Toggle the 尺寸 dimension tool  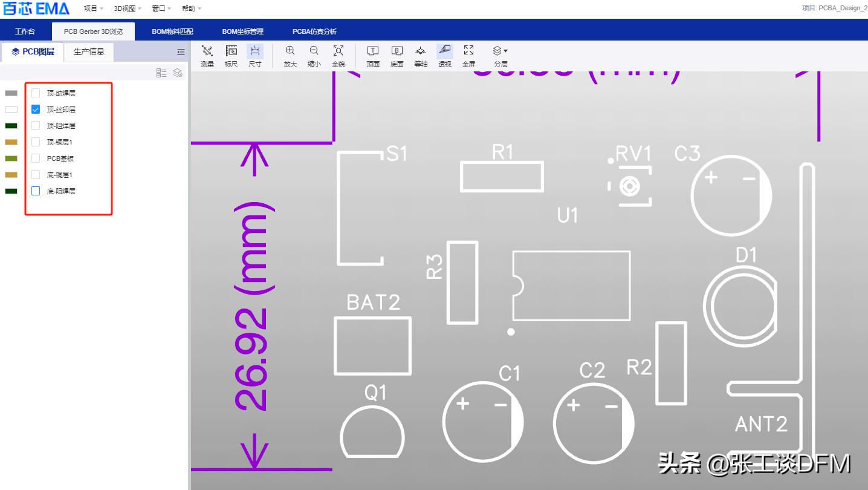click(255, 56)
